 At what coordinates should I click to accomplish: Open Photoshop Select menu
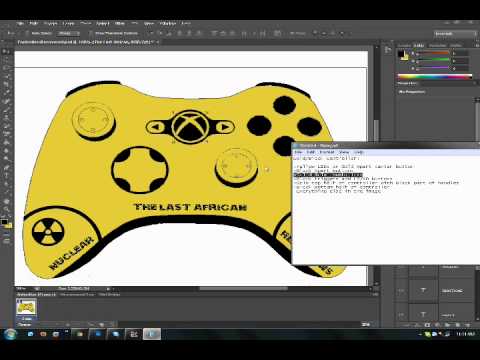[102, 23]
